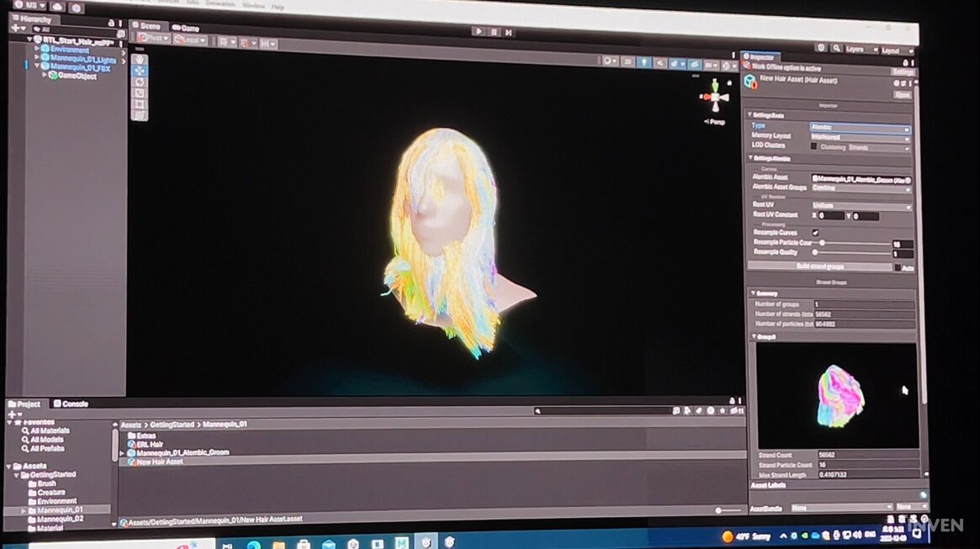Toggle scene lighting lightbulb icon

643,62
